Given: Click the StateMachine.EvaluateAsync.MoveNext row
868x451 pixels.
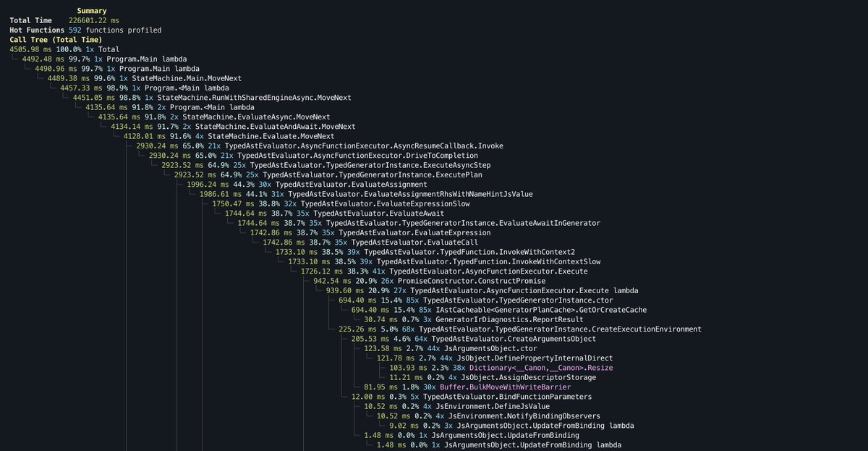Looking at the screenshot, I should coord(214,116).
